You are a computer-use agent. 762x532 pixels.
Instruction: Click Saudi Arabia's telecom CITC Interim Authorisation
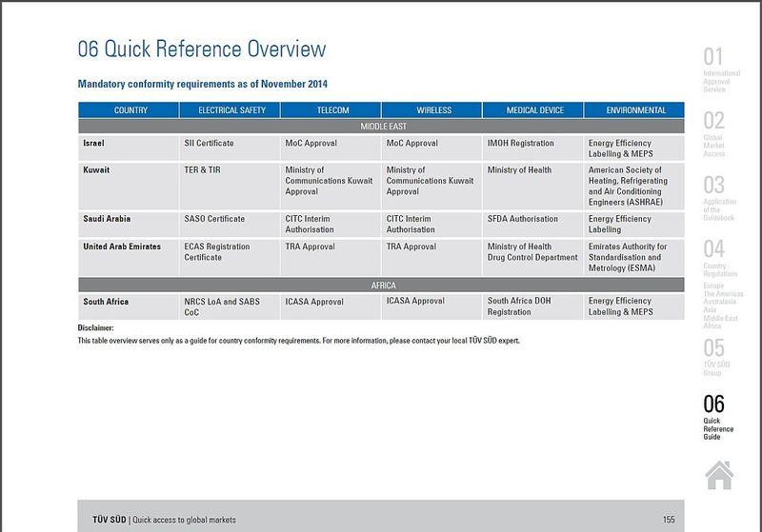[x=331, y=225]
